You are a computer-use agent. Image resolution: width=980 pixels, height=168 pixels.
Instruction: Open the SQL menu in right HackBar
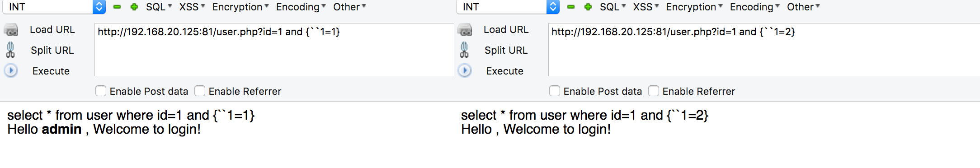tap(613, 7)
